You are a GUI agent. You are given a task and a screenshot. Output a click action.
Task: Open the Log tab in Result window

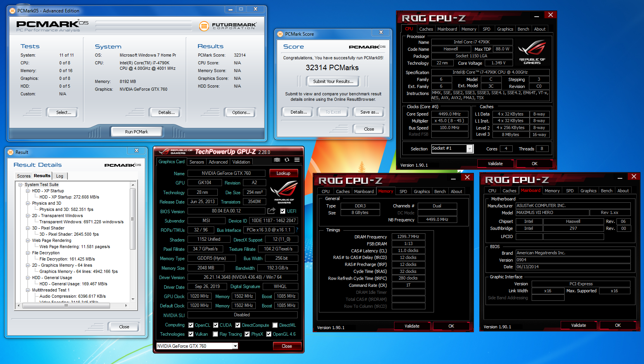point(60,176)
